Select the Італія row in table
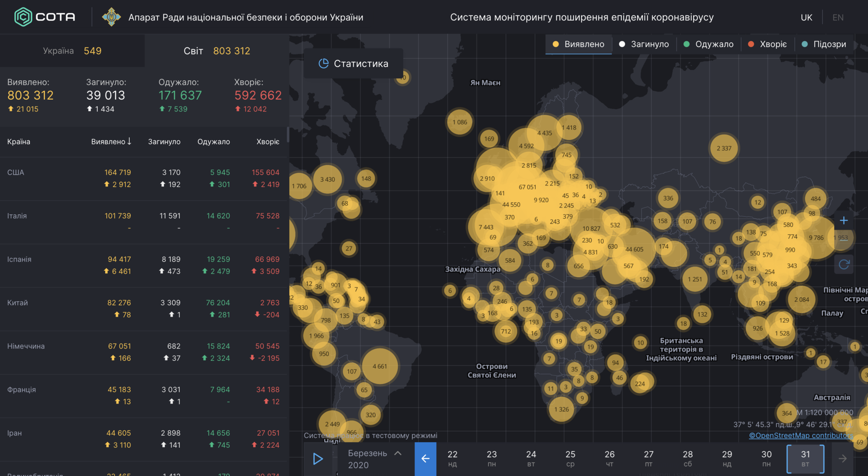The height and width of the screenshot is (476, 868). [x=143, y=222]
